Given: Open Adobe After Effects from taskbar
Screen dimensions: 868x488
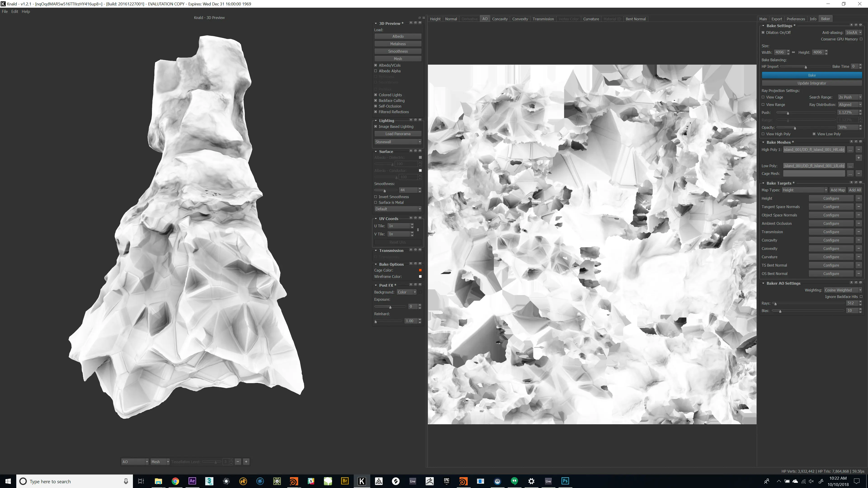Looking at the screenshot, I should (x=192, y=481).
